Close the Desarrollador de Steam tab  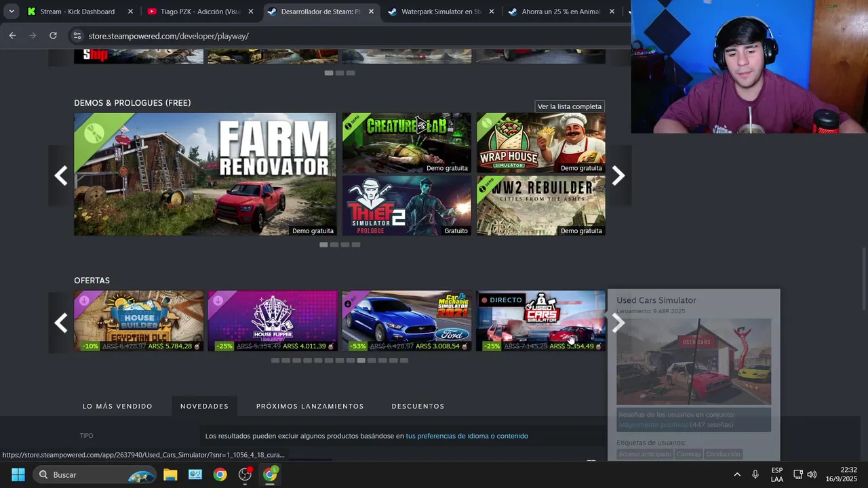(x=371, y=12)
